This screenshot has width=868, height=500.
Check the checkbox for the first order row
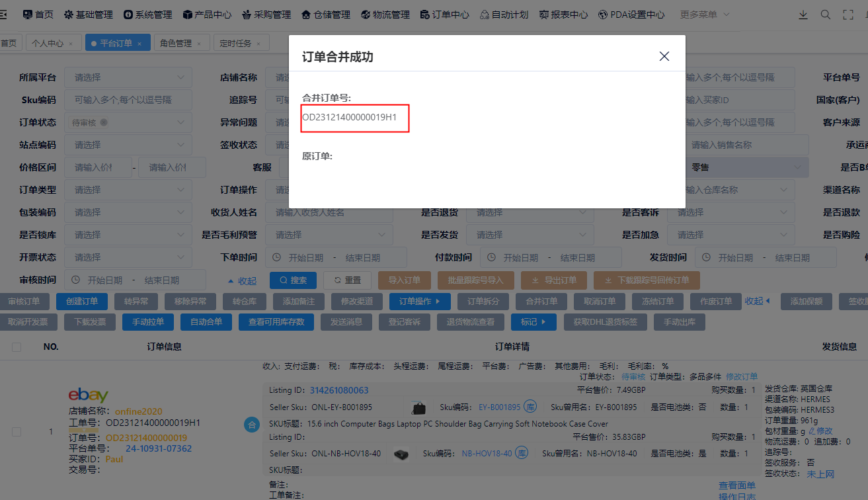(x=17, y=431)
